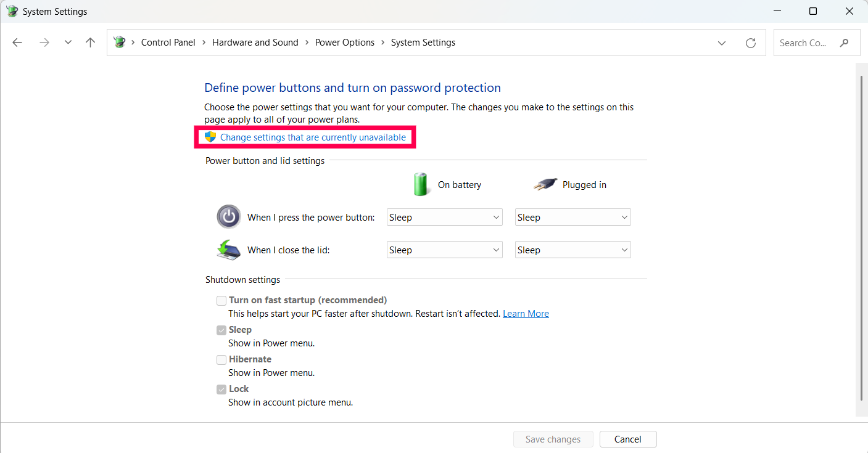868x453 pixels.
Task: Click the search magnifier icon
Action: 845,43
